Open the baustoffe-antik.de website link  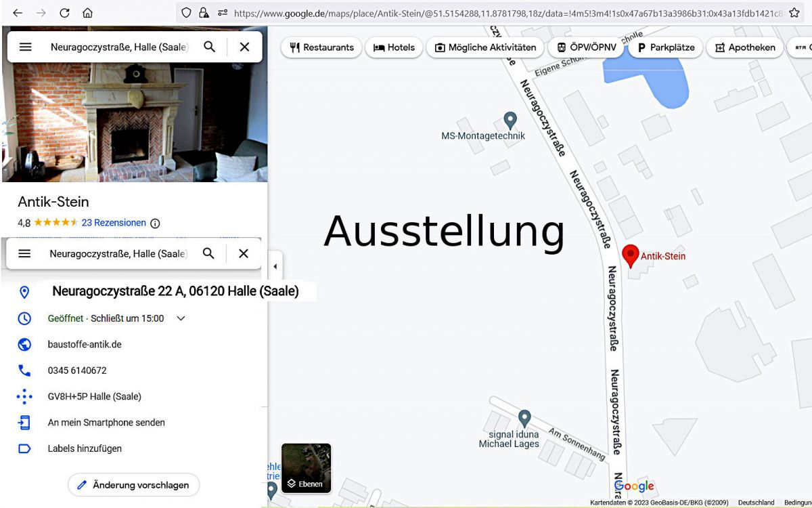click(x=85, y=344)
